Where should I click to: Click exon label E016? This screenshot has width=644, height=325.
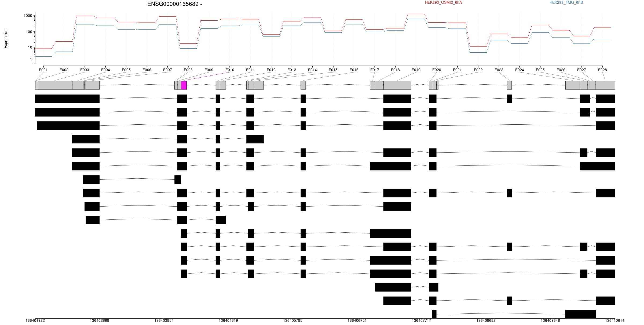click(354, 70)
